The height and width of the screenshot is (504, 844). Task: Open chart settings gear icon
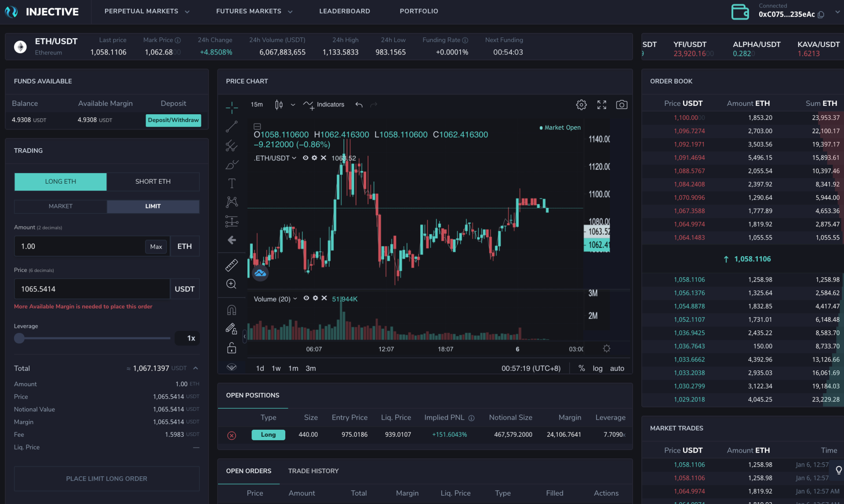(x=581, y=105)
